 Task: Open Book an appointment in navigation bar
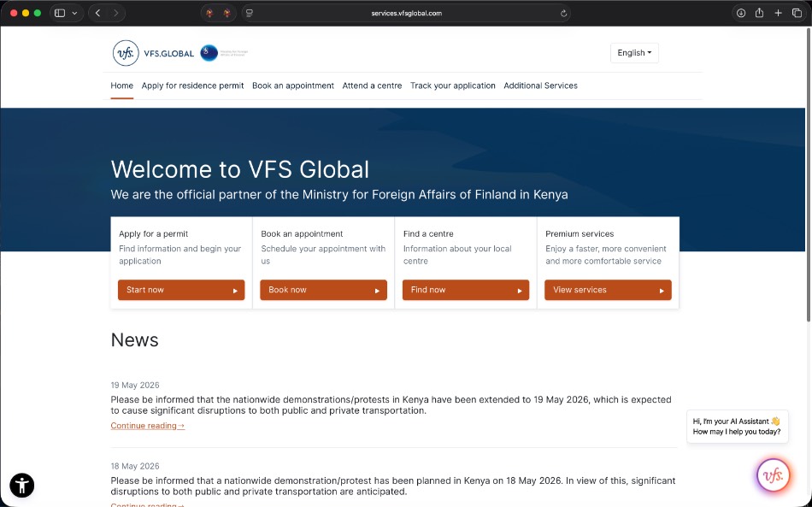pyautogui.click(x=293, y=86)
